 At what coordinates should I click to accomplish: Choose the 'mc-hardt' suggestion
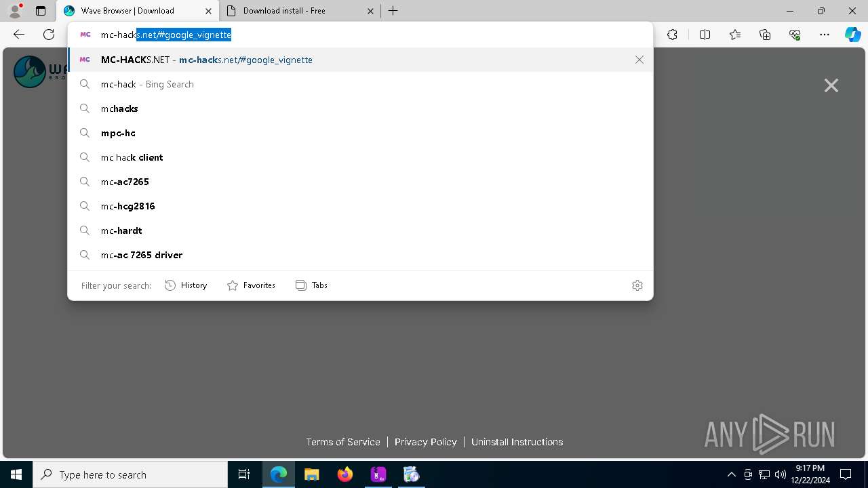(x=360, y=230)
